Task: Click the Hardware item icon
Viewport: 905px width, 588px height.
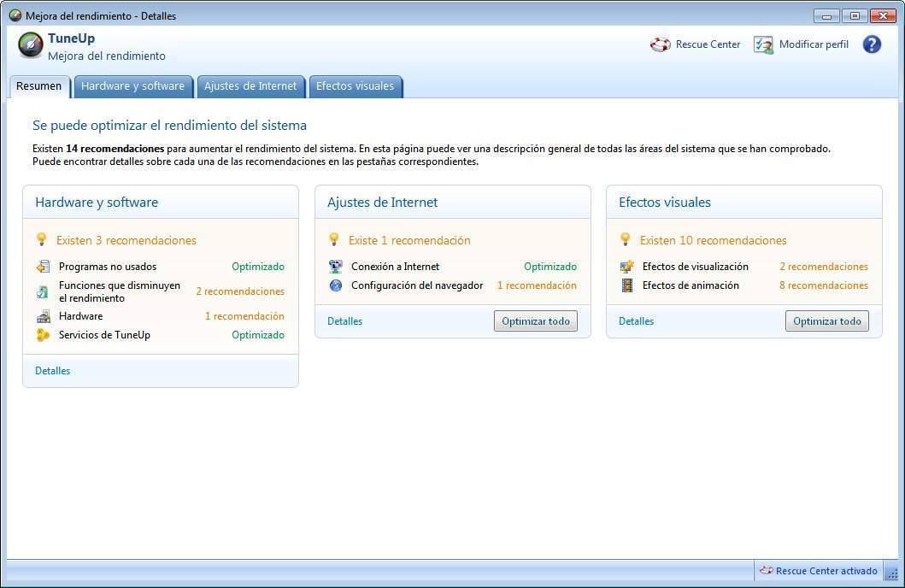Action: pyautogui.click(x=43, y=316)
